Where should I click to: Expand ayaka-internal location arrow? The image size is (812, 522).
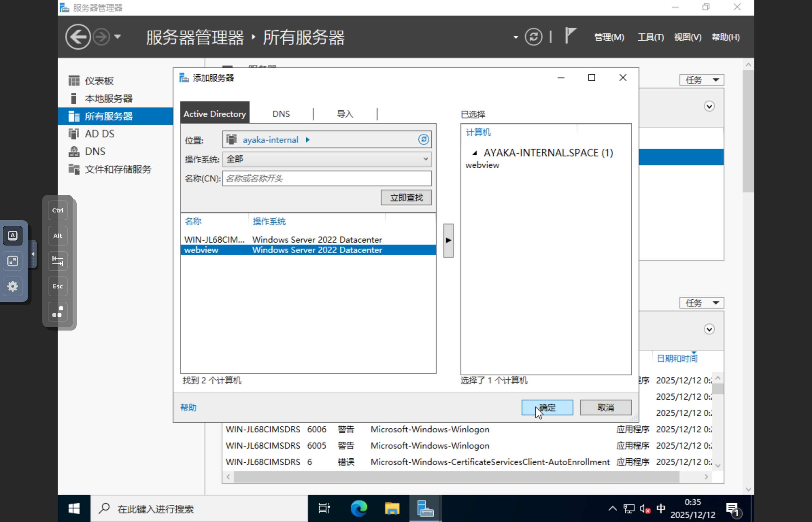point(308,140)
